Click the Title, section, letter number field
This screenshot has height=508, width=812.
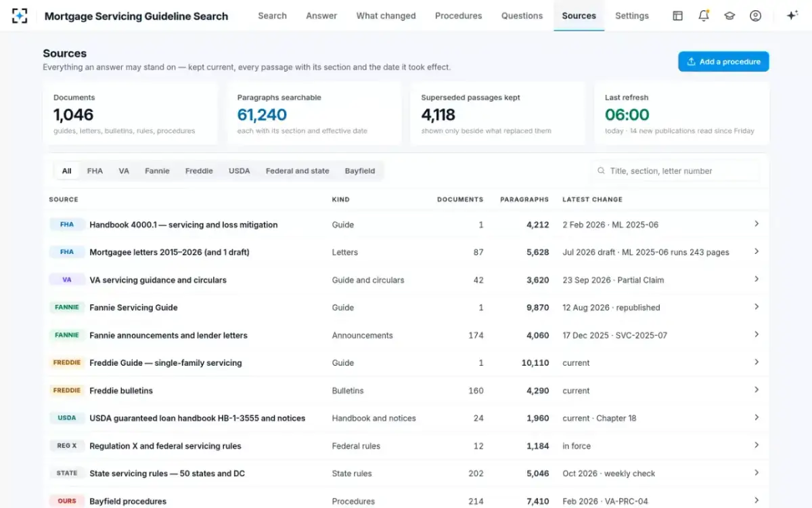675,171
